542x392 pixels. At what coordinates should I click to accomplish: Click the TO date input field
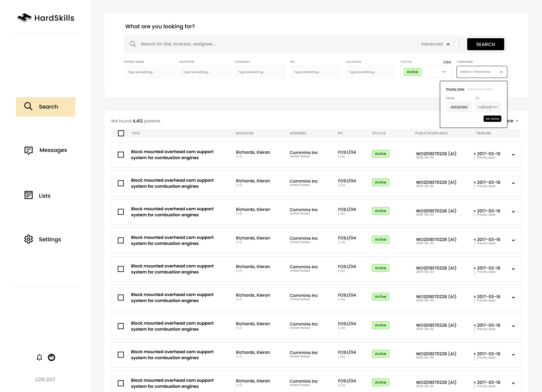(x=488, y=107)
